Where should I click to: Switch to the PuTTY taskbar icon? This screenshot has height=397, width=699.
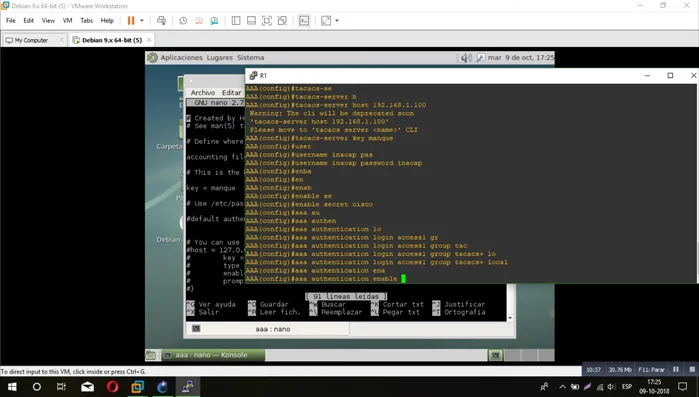click(x=188, y=387)
